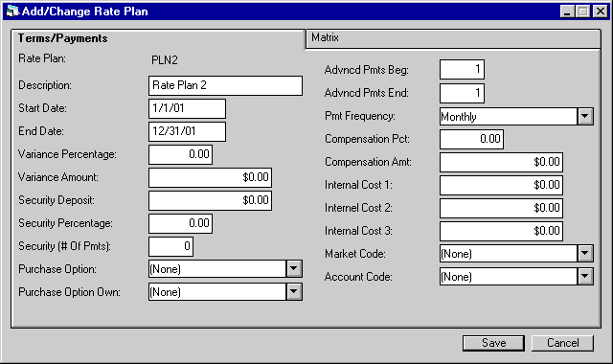The height and width of the screenshot is (364, 613).
Task: Open the Purchase Option Own dropdown
Action: pos(294,292)
